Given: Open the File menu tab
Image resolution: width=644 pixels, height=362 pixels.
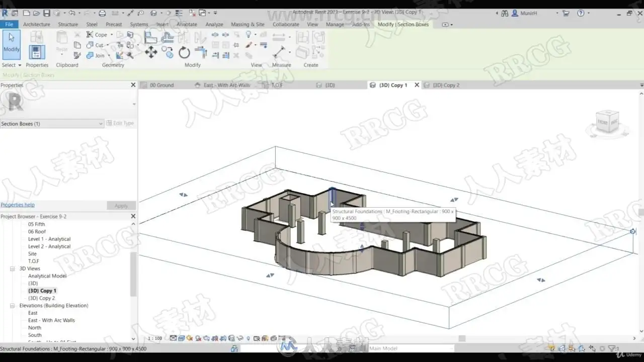Looking at the screenshot, I should [9, 24].
